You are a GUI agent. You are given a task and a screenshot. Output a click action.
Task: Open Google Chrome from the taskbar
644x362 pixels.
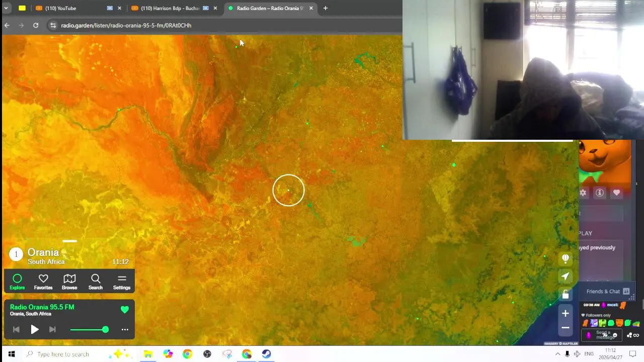coord(187,354)
